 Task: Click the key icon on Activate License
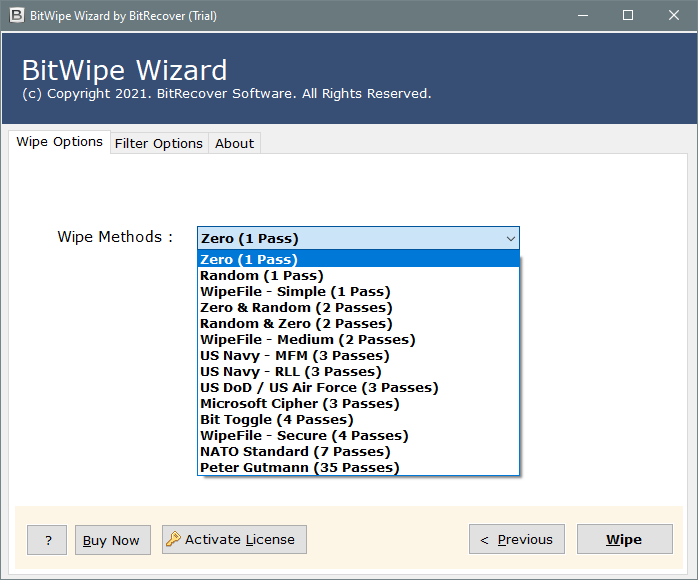pyautogui.click(x=173, y=539)
